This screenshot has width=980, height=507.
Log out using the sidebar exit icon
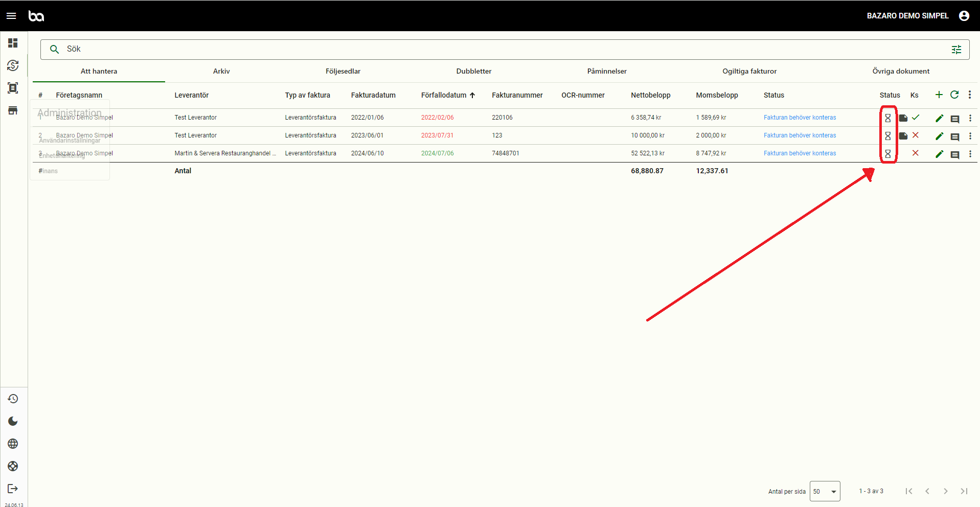[13, 489]
